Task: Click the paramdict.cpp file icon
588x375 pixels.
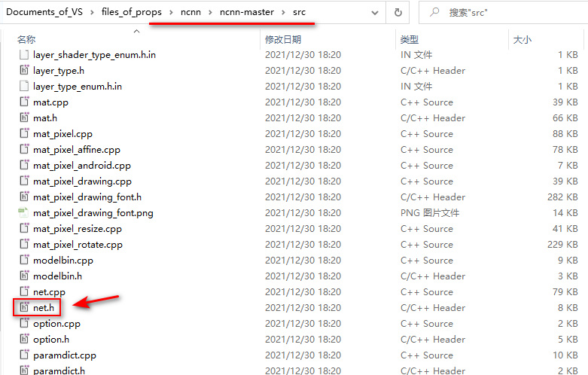Action: [24, 355]
